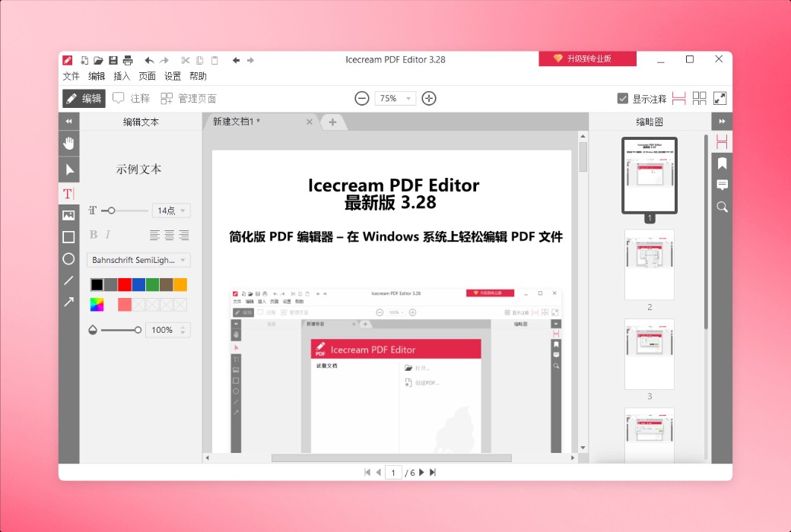This screenshot has width=791, height=532.
Task: Open the font family dropdown showing Bahnschrift SemiLight
Action: coord(138,260)
